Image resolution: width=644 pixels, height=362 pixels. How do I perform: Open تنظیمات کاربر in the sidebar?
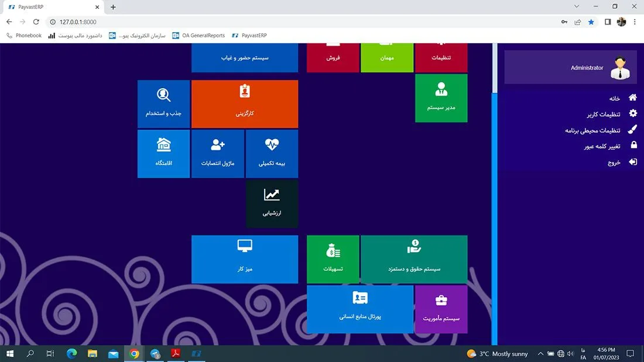(x=604, y=114)
